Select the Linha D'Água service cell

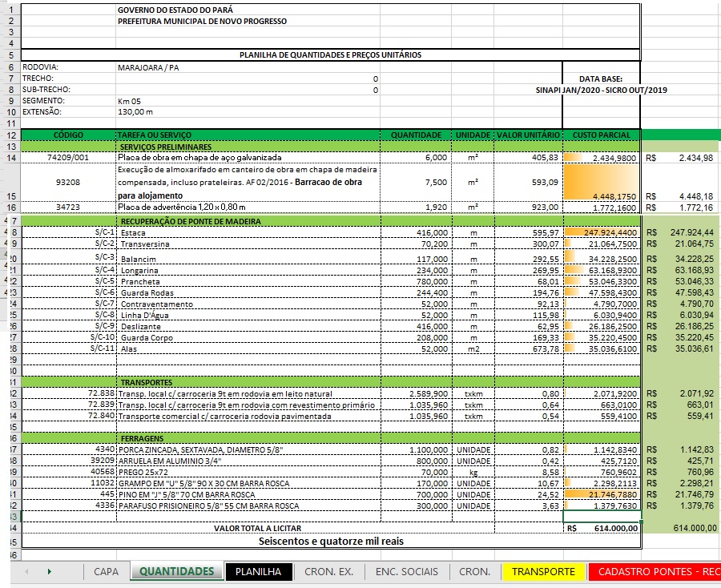(248, 315)
